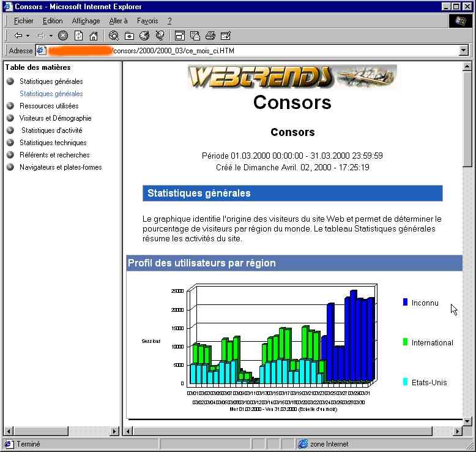Open the ? help menu

click(169, 21)
